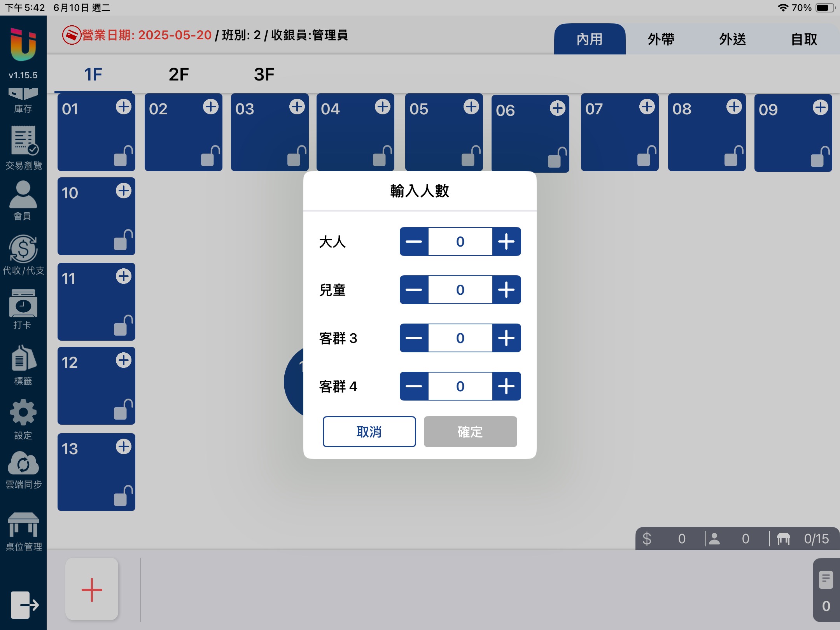Click the logout arrow icon
Viewport: 840px width, 630px height.
coord(24,604)
